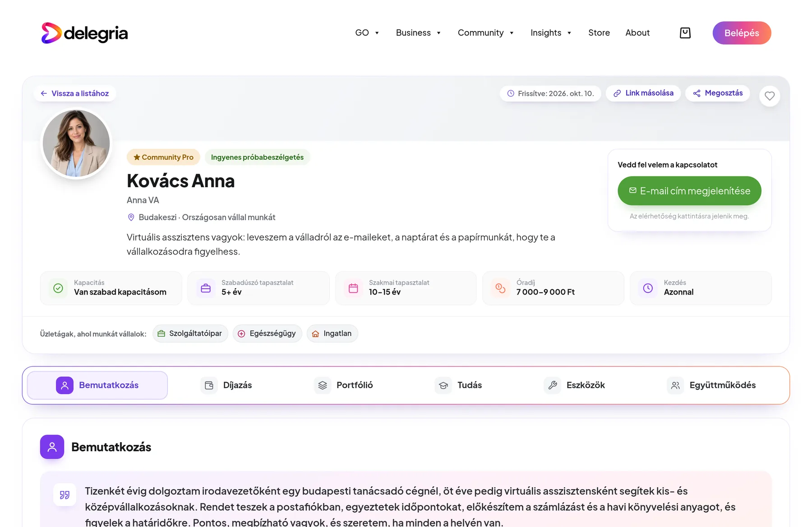Toggle the heart favorite button

(x=770, y=96)
